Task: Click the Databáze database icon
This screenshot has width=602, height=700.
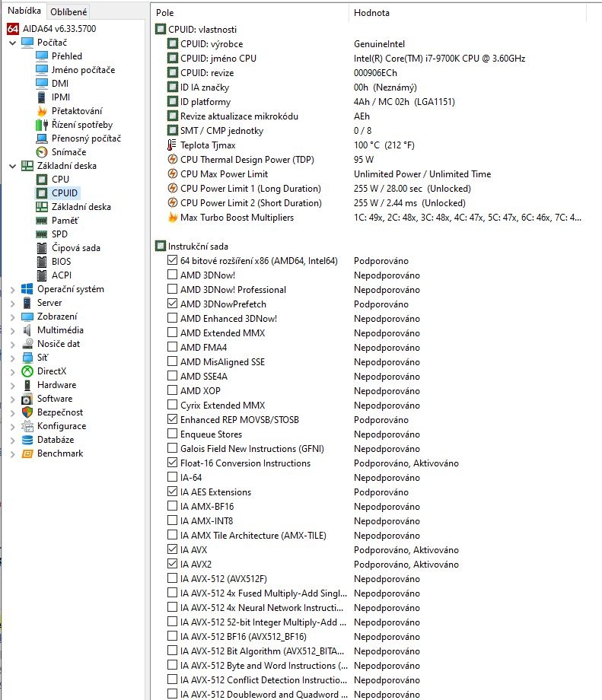Action: 27,440
